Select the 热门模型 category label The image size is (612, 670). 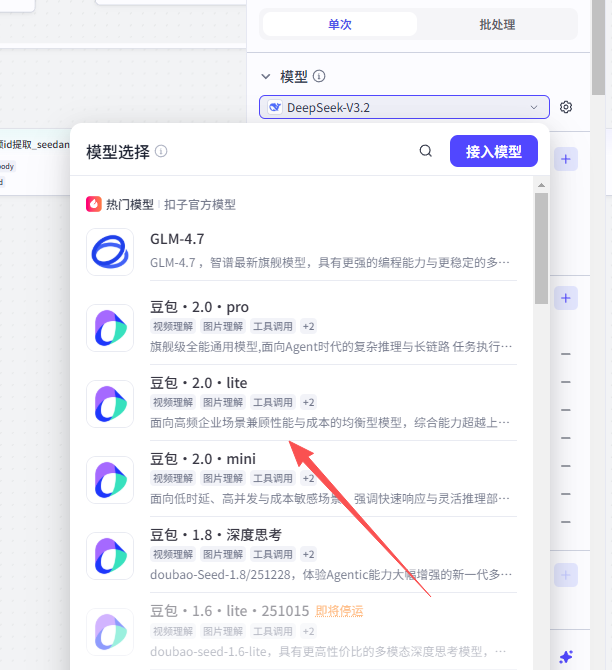click(130, 204)
